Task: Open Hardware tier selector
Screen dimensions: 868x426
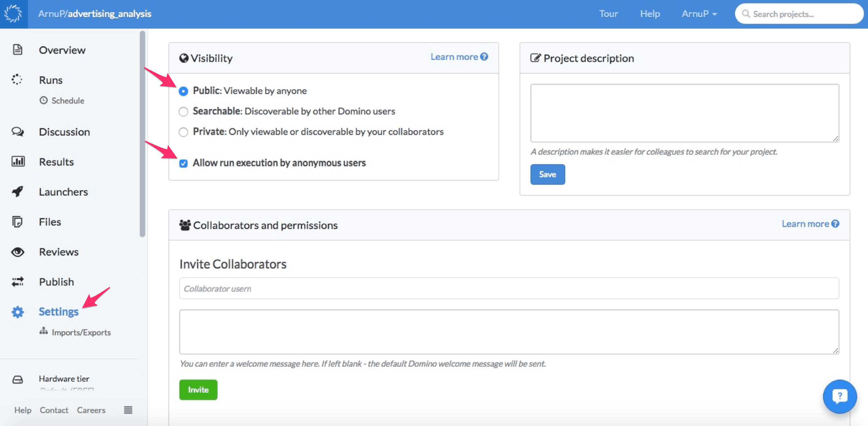Action: (x=64, y=379)
